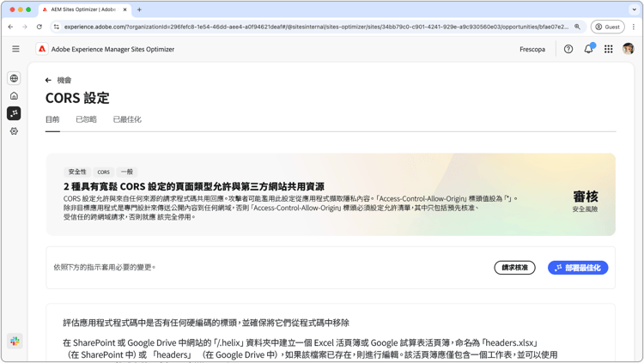Image resolution: width=644 pixels, height=363 pixels.
Task: Switch to the 目前 tab
Action: point(52,119)
